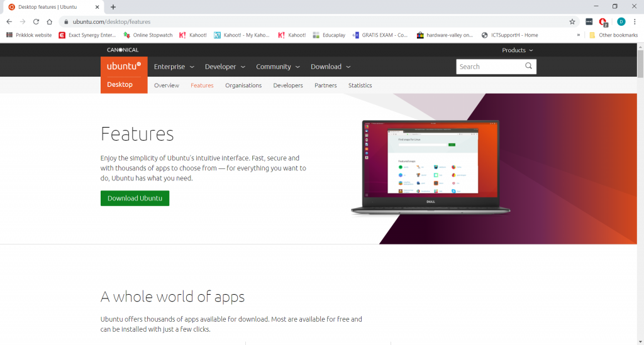
Task: Select the Overview tab
Action: coord(166,85)
